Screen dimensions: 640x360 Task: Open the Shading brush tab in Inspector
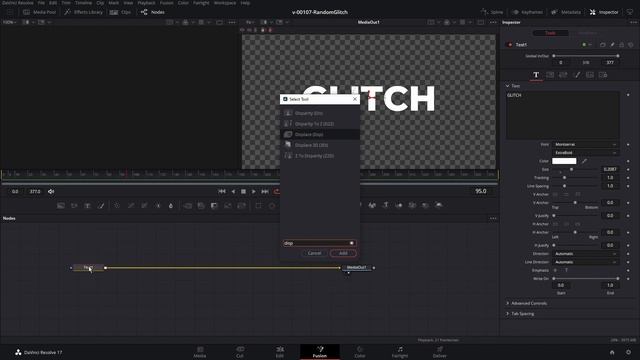(x=577, y=75)
